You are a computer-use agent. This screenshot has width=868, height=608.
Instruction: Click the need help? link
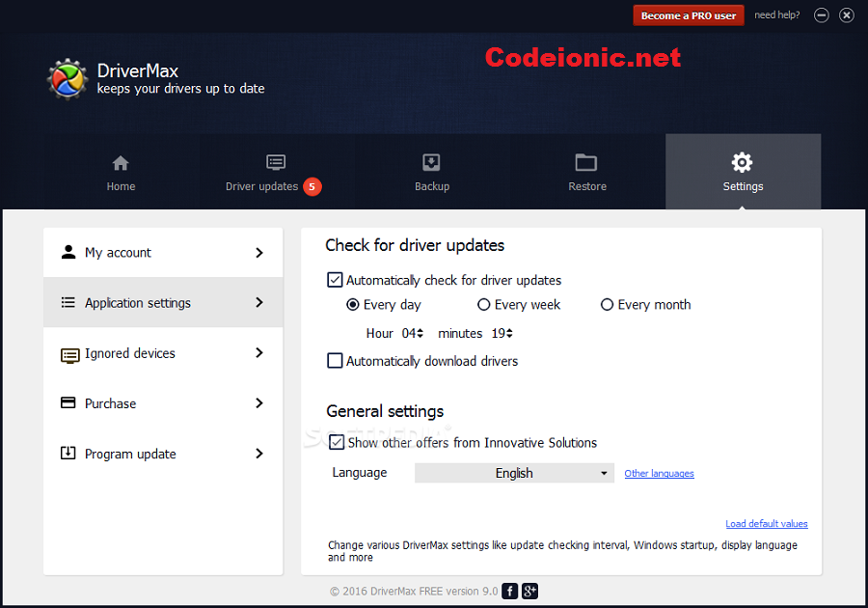pos(776,14)
